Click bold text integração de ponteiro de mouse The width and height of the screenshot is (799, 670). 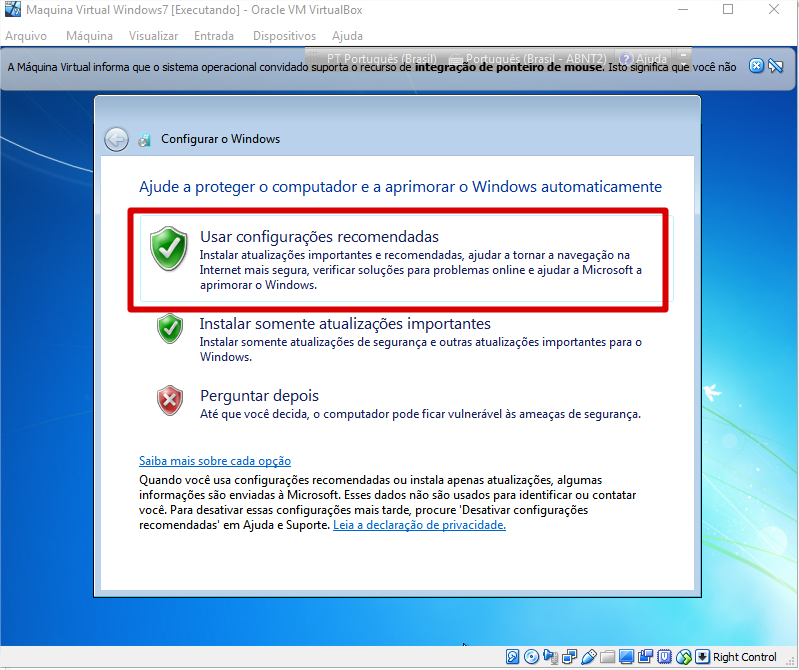click(x=509, y=67)
